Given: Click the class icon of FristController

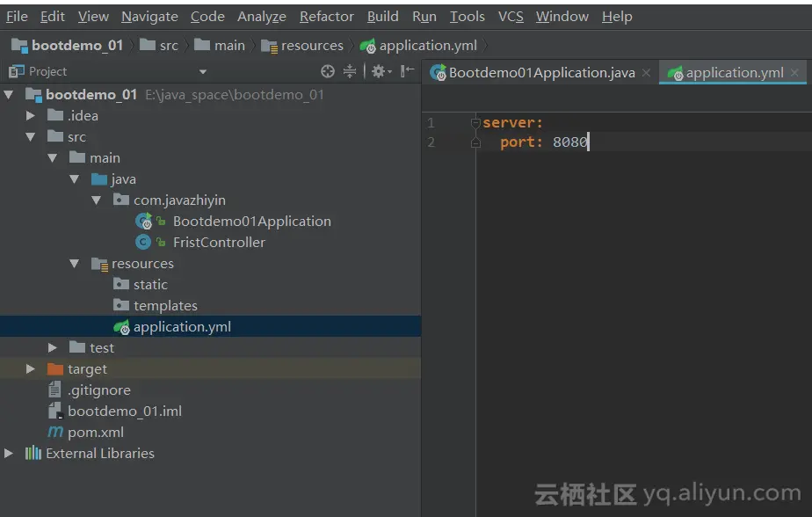Looking at the screenshot, I should [x=143, y=242].
